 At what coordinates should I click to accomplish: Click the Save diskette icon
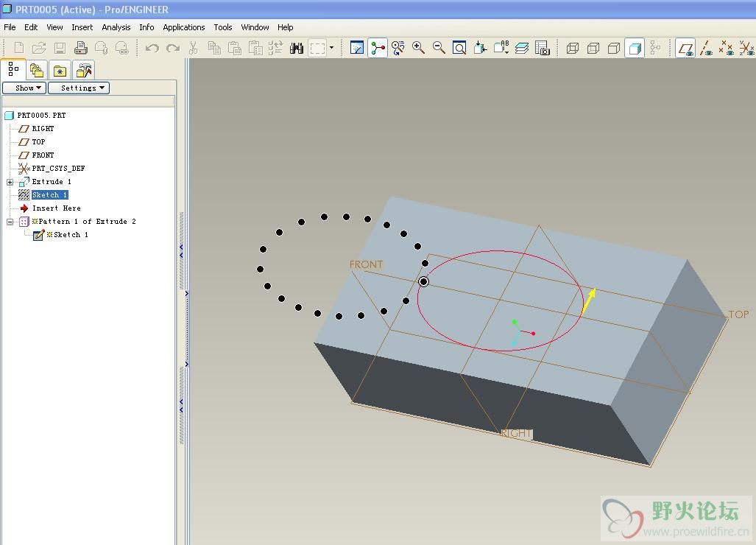pyautogui.click(x=60, y=48)
